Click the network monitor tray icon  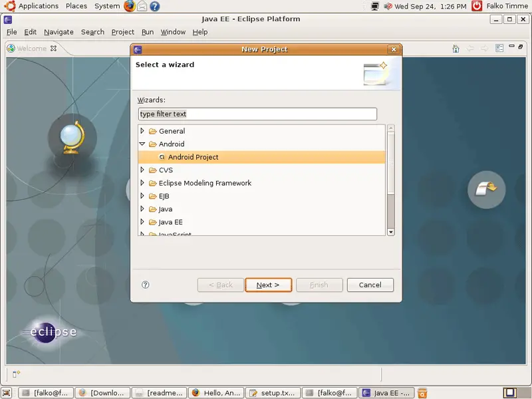coord(374,6)
